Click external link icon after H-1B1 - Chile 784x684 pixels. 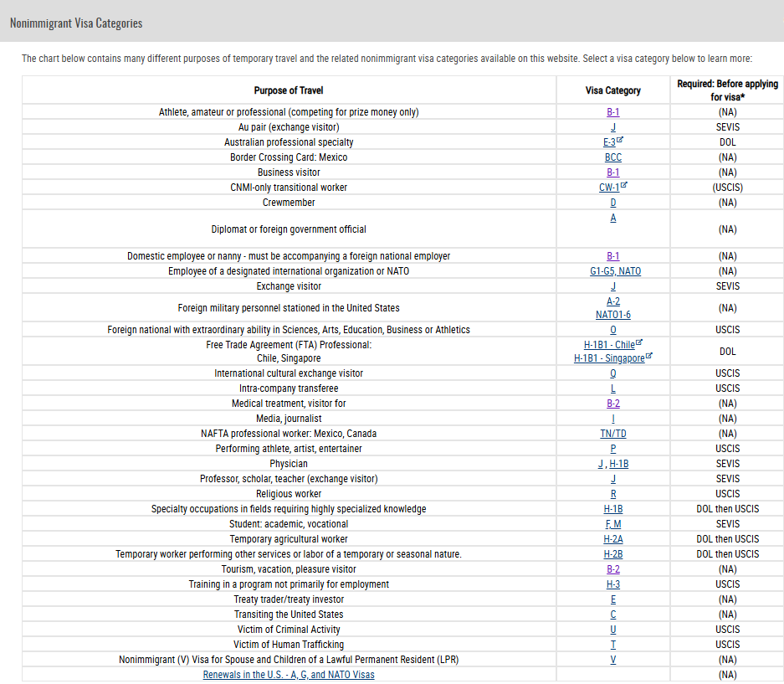point(639,343)
